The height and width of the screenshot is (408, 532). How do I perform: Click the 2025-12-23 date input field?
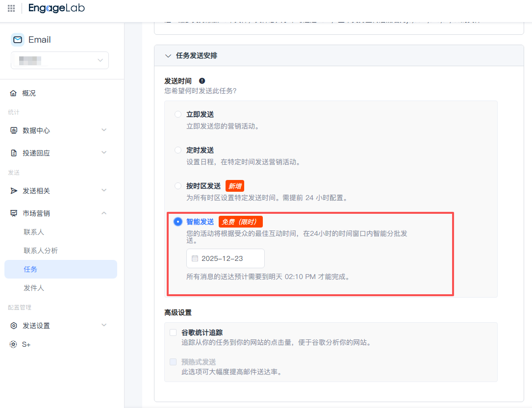click(226, 258)
